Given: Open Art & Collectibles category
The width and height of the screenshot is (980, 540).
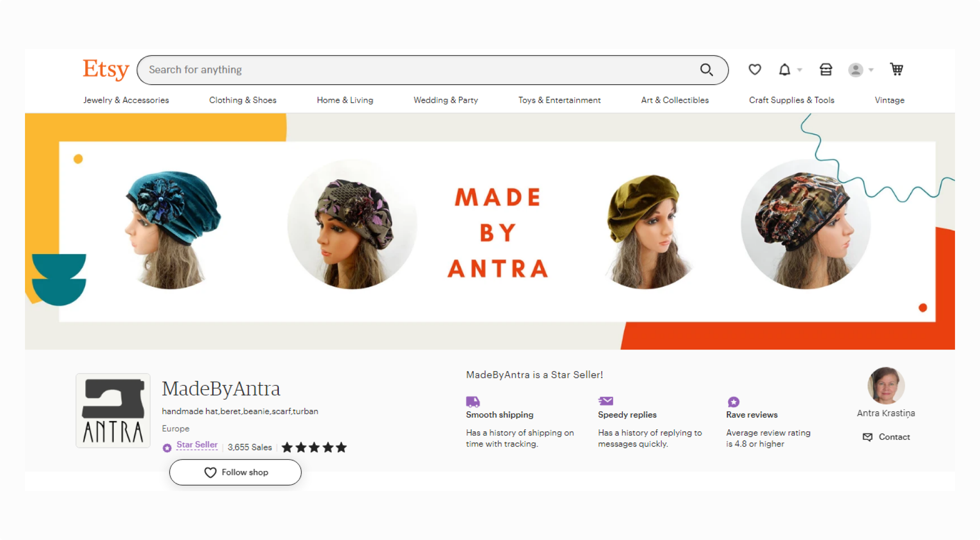Looking at the screenshot, I should 675,100.
